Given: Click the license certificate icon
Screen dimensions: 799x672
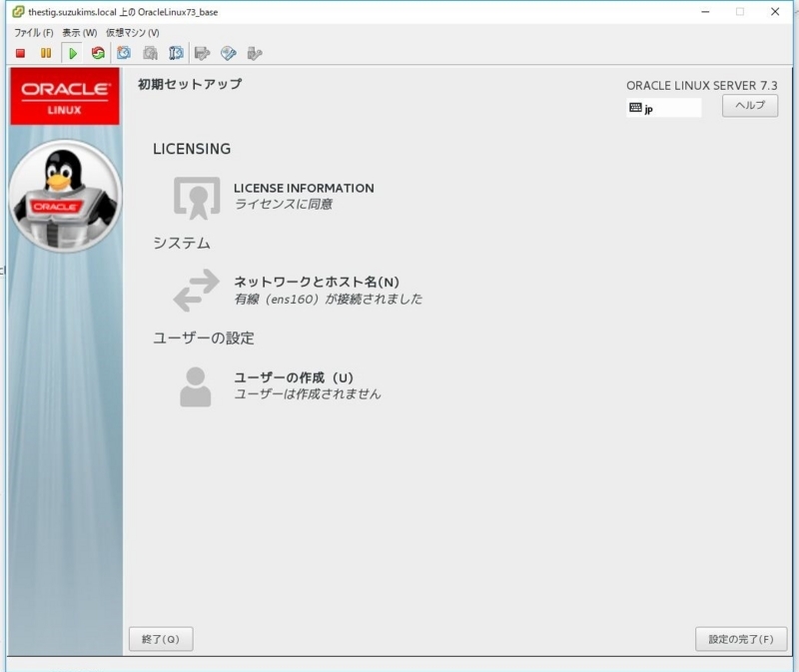Looking at the screenshot, I should point(197,198).
